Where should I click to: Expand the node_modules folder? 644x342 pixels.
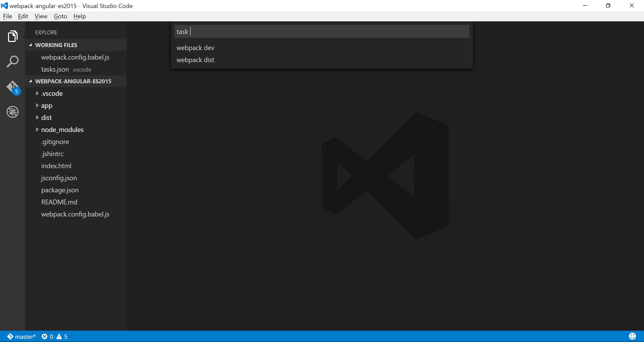[x=37, y=130]
